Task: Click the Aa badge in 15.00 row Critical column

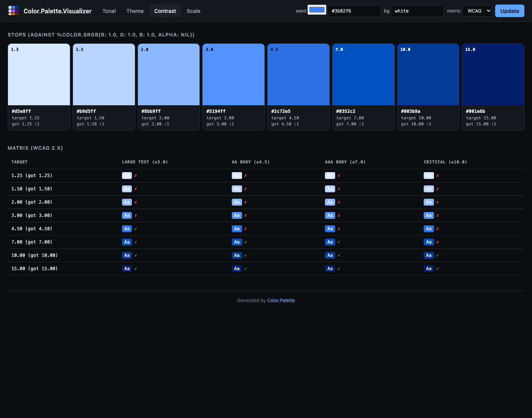Action: point(429,269)
